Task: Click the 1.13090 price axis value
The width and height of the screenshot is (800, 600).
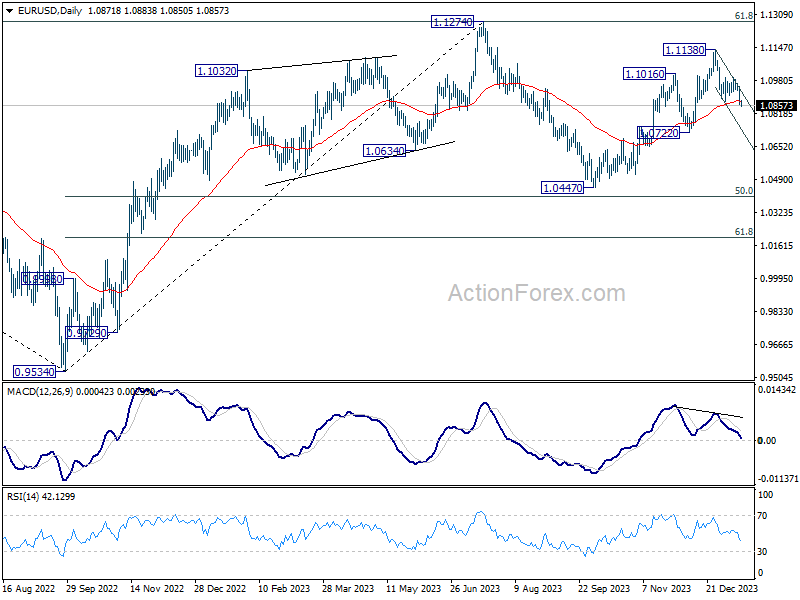Action: (x=777, y=15)
